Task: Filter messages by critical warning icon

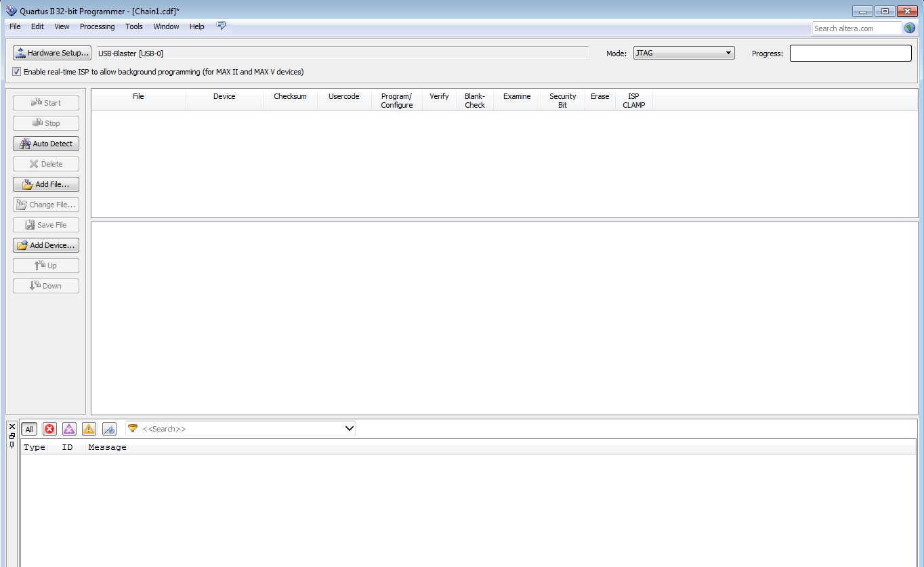Action: coord(69,429)
